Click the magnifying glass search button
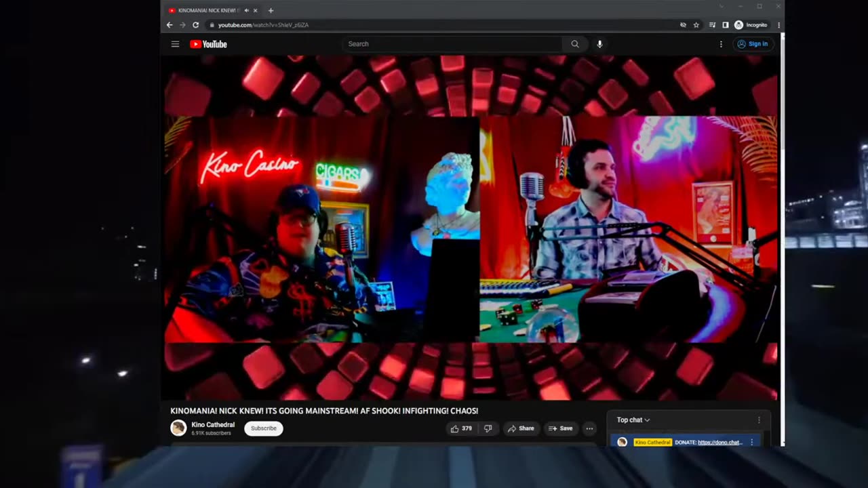This screenshot has height=488, width=868. [x=574, y=44]
